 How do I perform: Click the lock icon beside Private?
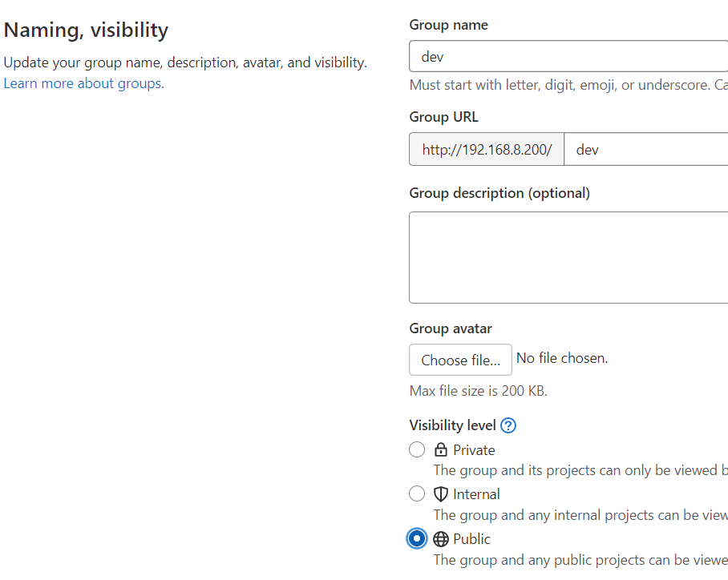441,449
